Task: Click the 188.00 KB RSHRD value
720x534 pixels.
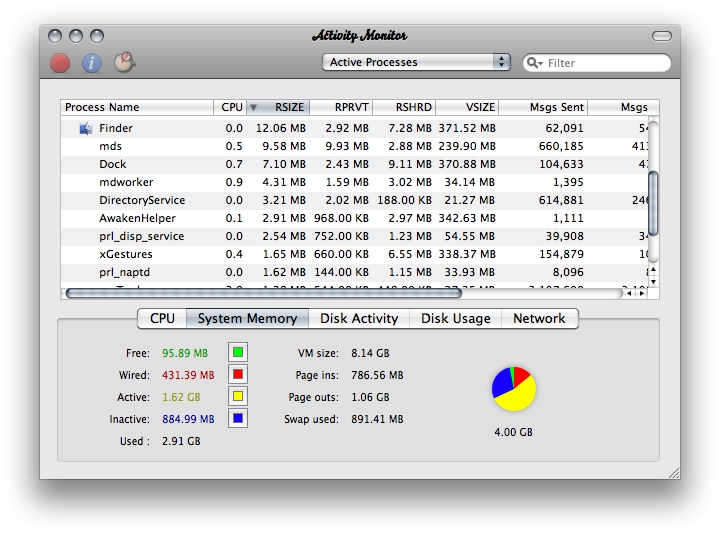Action: (404, 200)
